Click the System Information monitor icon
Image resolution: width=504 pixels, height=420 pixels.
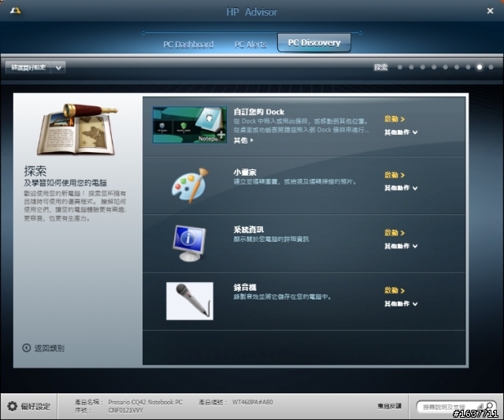tap(189, 243)
